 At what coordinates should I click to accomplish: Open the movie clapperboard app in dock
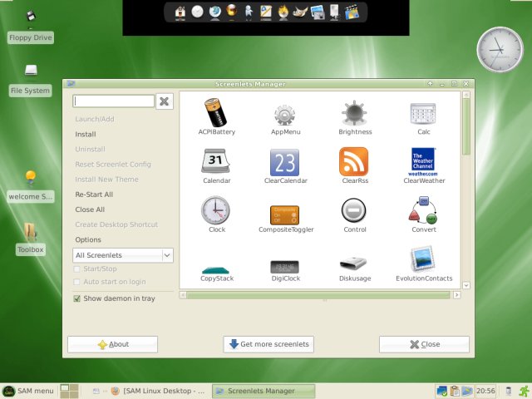click(352, 12)
